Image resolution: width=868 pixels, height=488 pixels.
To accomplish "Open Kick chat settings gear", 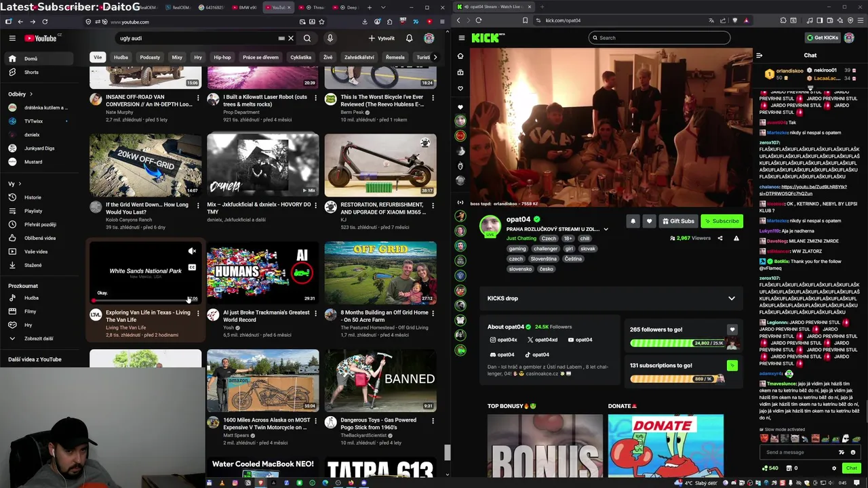I will [834, 468].
